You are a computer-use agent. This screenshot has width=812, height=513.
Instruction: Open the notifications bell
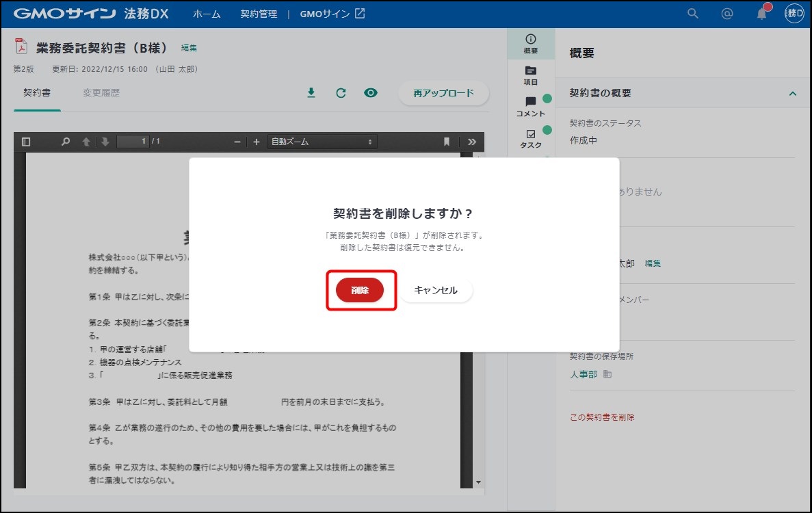[x=761, y=14]
